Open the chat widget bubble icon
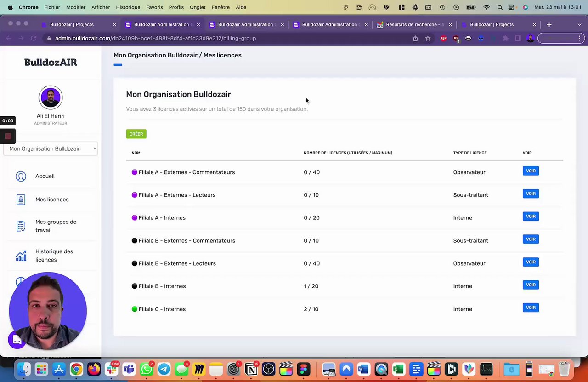Viewport: 588px width, 382px height. click(x=17, y=340)
